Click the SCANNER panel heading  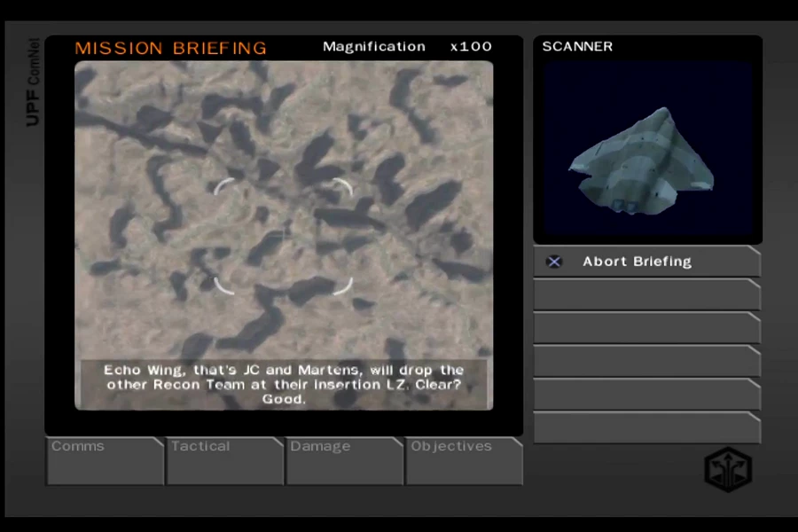[x=577, y=46]
